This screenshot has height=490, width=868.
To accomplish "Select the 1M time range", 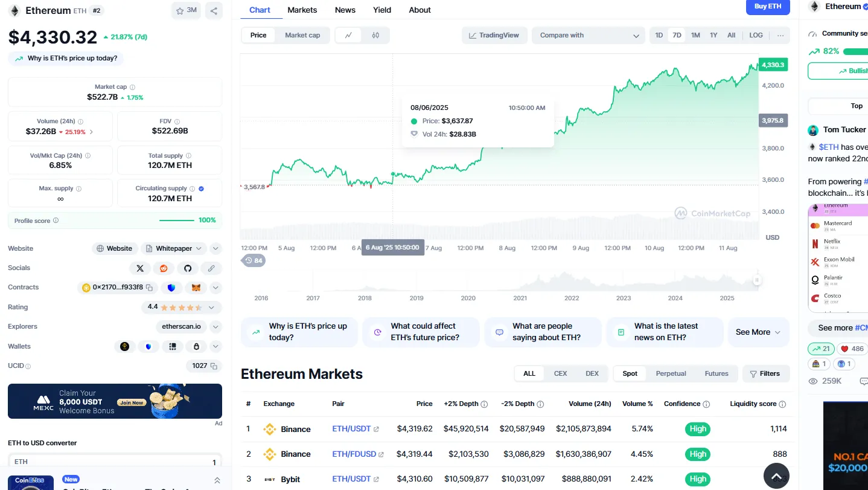I will 695,35.
